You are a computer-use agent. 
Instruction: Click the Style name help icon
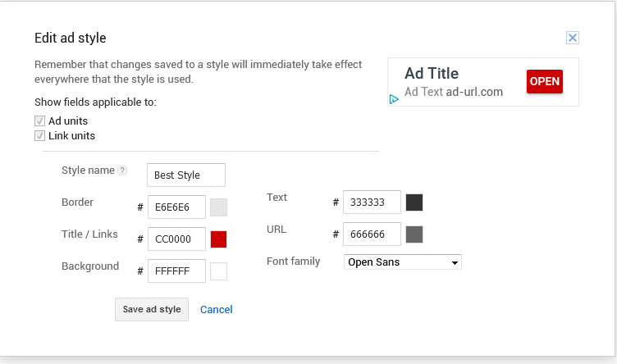point(122,171)
